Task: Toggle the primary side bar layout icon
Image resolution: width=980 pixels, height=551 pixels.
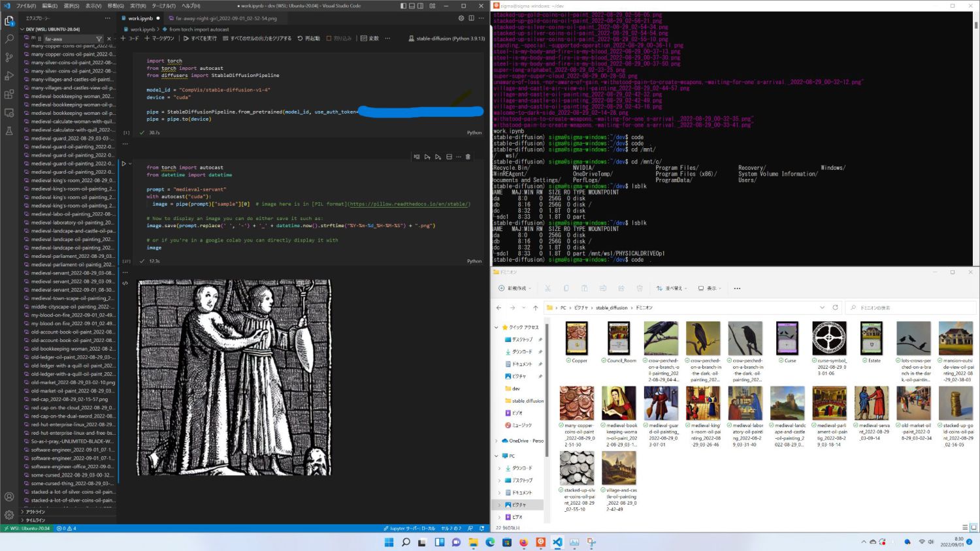Action: (x=403, y=6)
